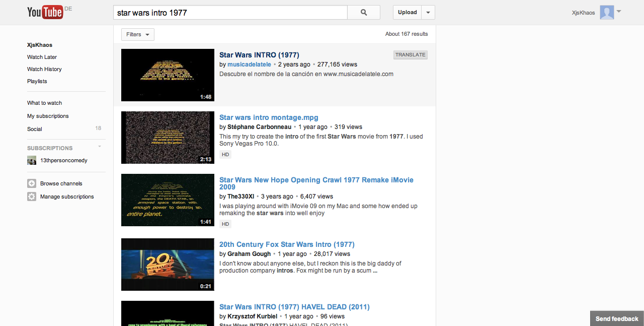The height and width of the screenshot is (326, 644).
Task: Open the 13thpersoncomedy subscription
Action: [x=64, y=160]
